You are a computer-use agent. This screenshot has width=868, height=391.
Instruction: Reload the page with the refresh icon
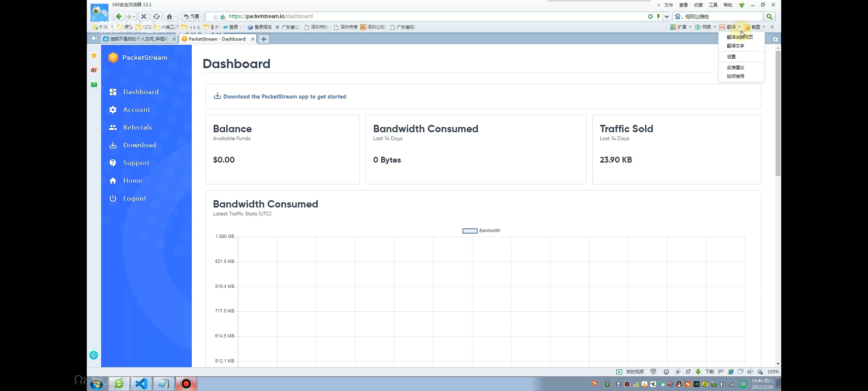(156, 16)
